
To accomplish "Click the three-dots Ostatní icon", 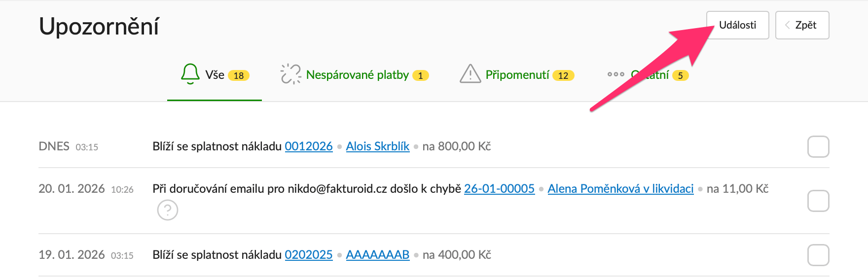I will (615, 74).
